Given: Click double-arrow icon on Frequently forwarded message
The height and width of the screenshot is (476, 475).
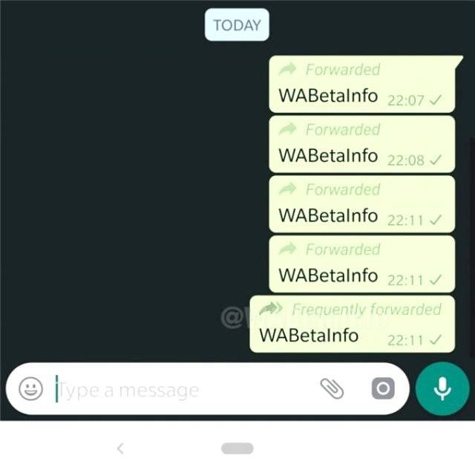Looking at the screenshot, I should click(x=271, y=309).
